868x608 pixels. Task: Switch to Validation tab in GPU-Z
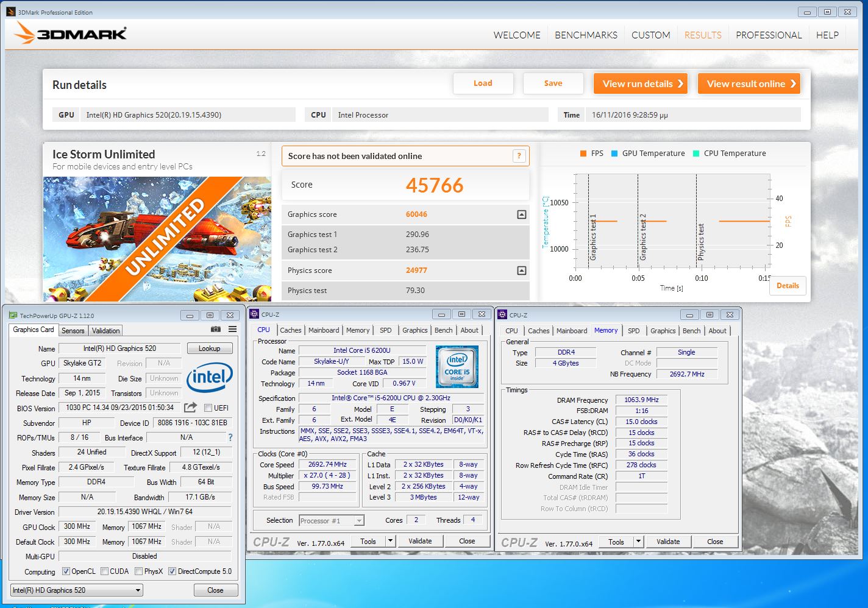(x=106, y=331)
